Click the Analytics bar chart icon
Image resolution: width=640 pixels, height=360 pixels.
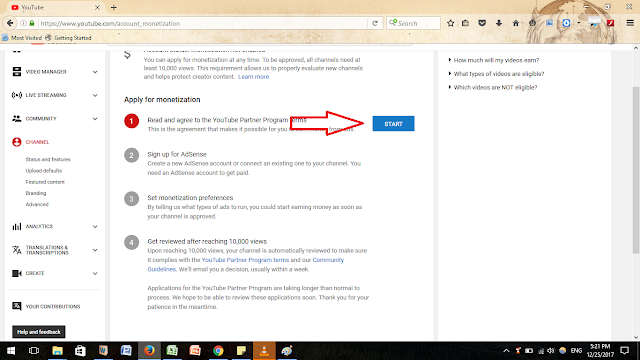pyautogui.click(x=17, y=227)
